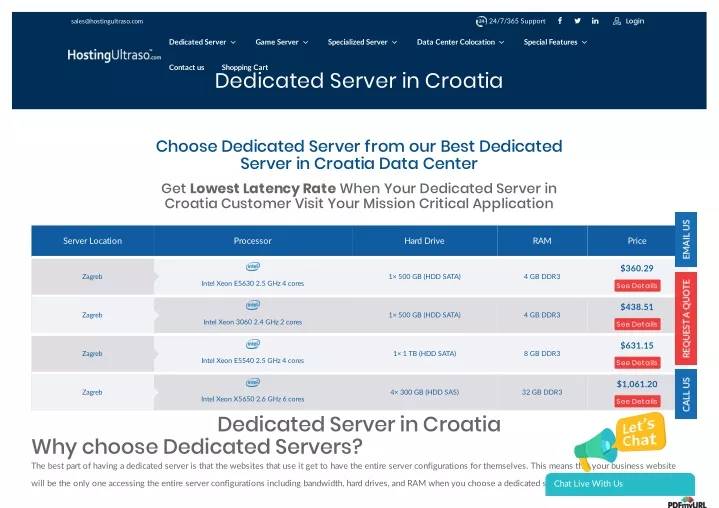Click the Intel logo in E5630 row

point(253,266)
